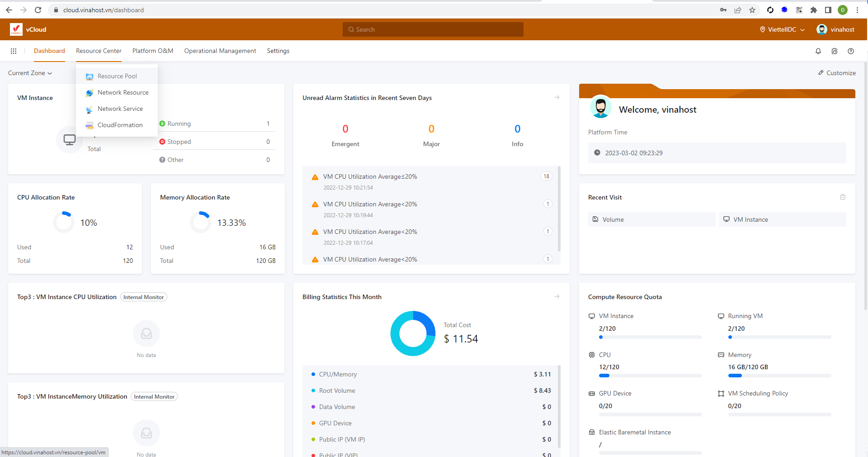Click the notification bell icon
The image size is (868, 457).
818,51
